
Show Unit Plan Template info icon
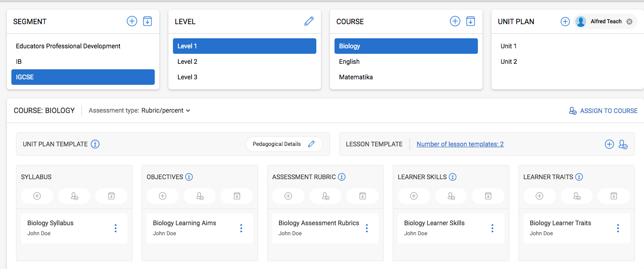point(95,144)
